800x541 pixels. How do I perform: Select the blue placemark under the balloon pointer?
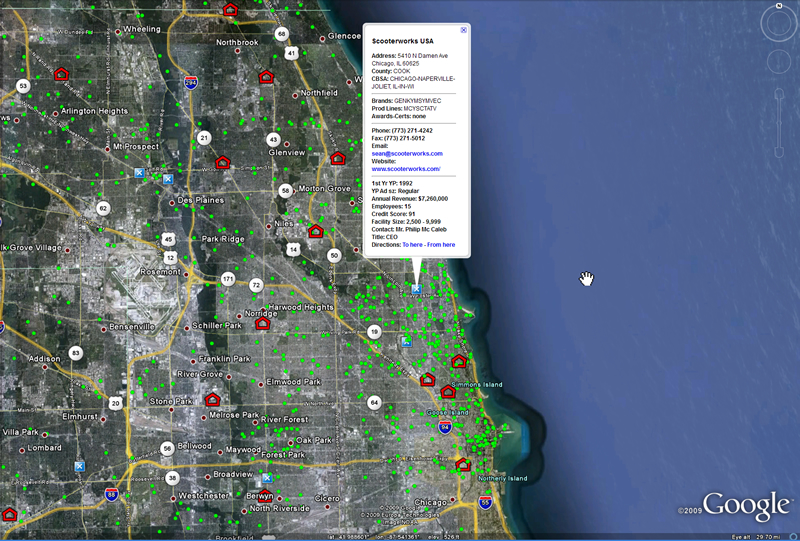(416, 289)
